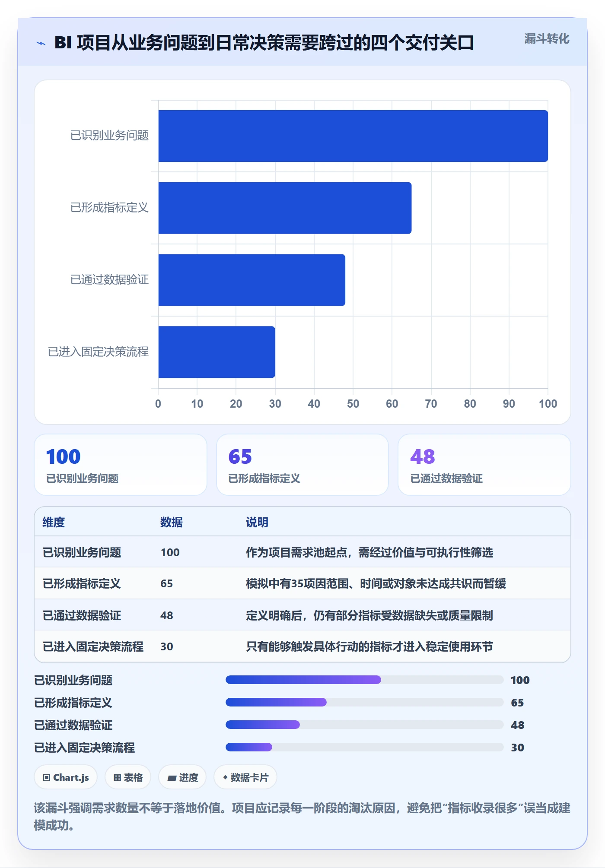Click table cell 已识别业务问题

82,552
